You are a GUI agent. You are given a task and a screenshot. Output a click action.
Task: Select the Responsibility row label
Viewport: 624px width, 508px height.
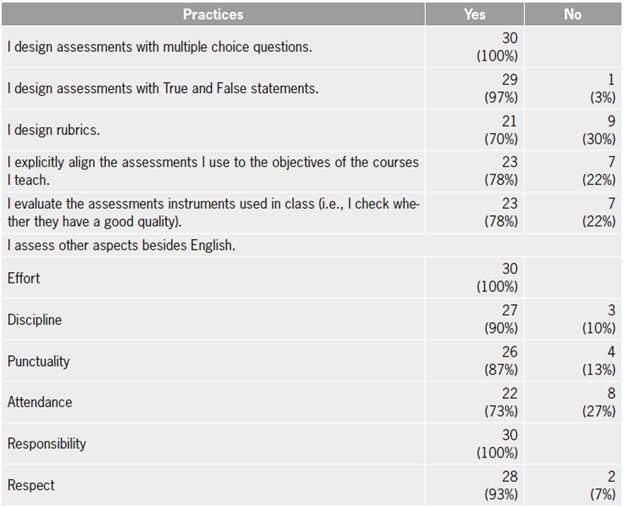47,444
